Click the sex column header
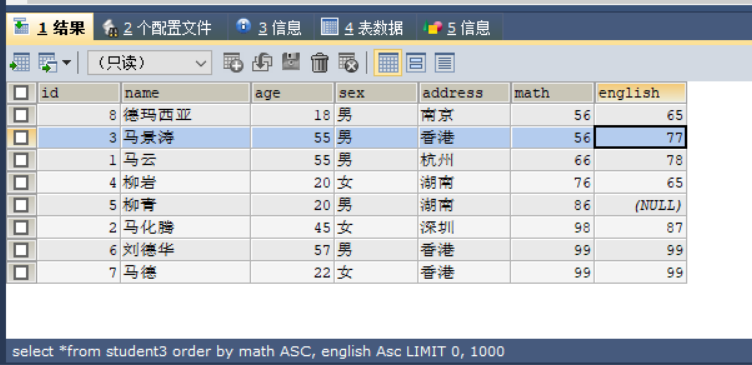Screen dimensions: 752x365 [x=376, y=93]
